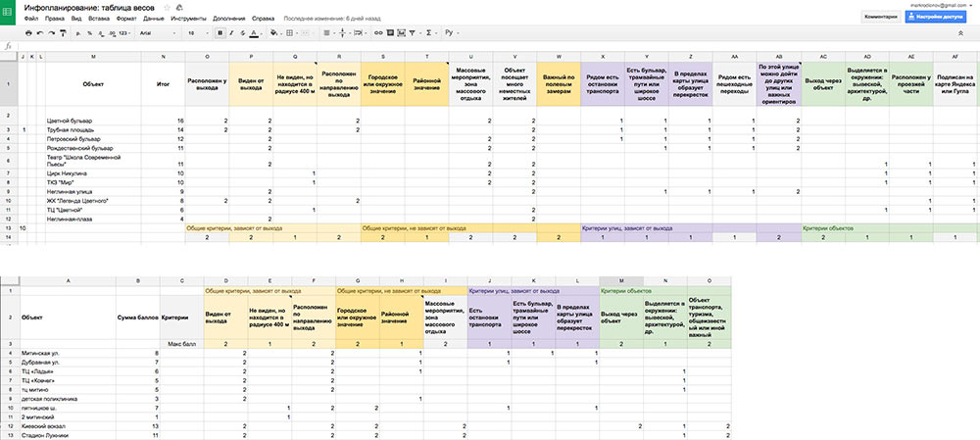Click the Комментарии button
Image resolution: width=980 pixels, height=440 pixels.
pos(880,17)
